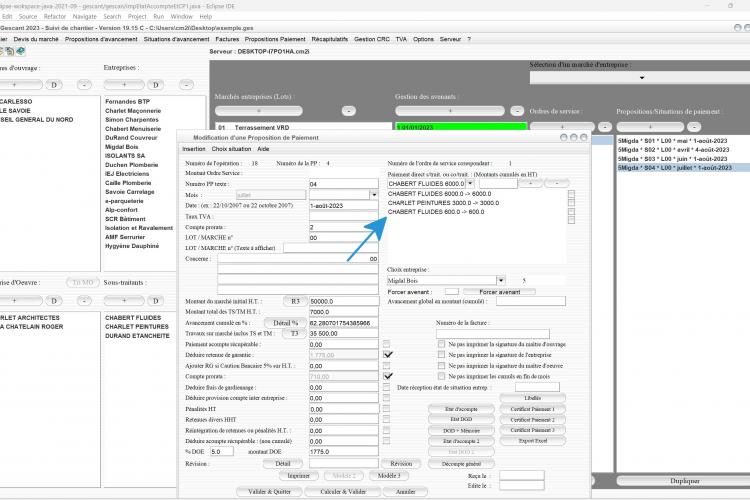Click the Détail % button

[x=286, y=323]
